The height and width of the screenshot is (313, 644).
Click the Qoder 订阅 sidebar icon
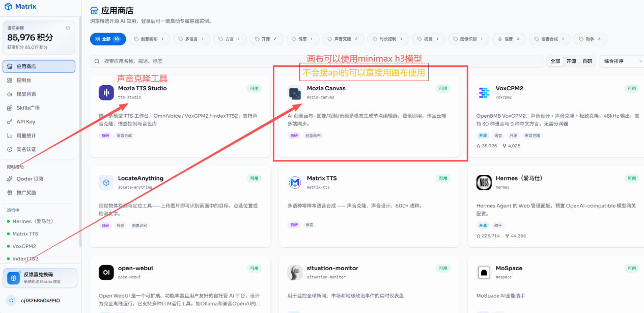pos(10,179)
